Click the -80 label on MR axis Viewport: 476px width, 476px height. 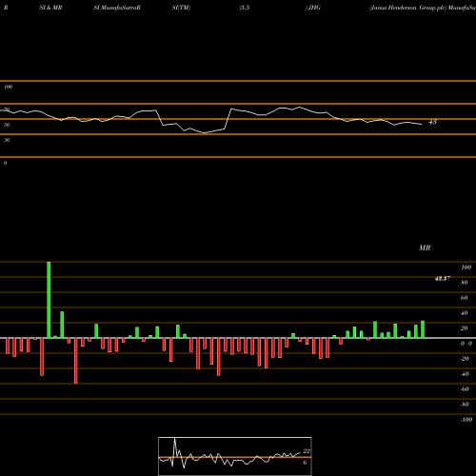465,405
